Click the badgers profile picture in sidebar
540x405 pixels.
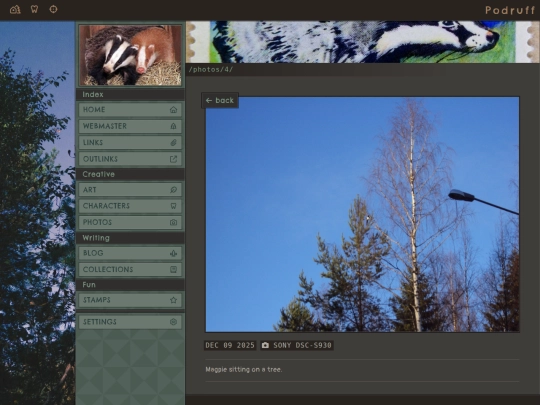[x=130, y=55]
